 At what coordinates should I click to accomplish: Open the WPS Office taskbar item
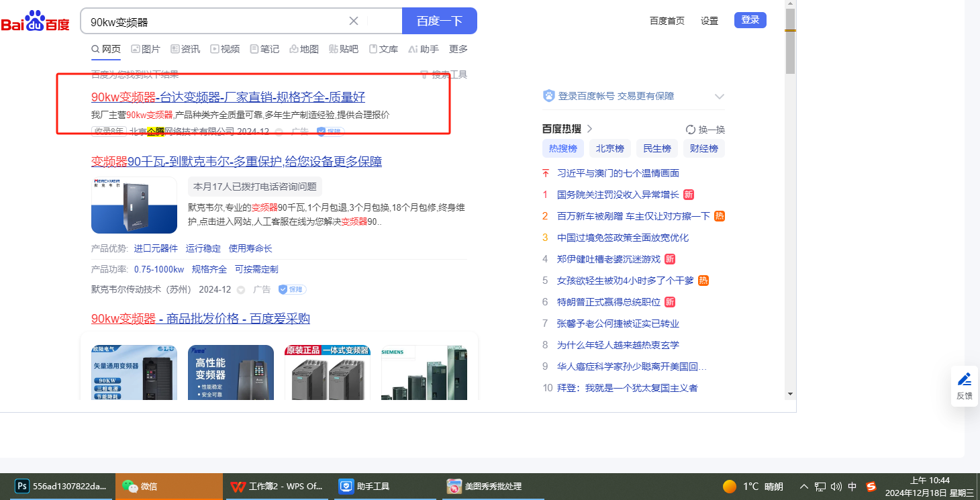(x=238, y=486)
